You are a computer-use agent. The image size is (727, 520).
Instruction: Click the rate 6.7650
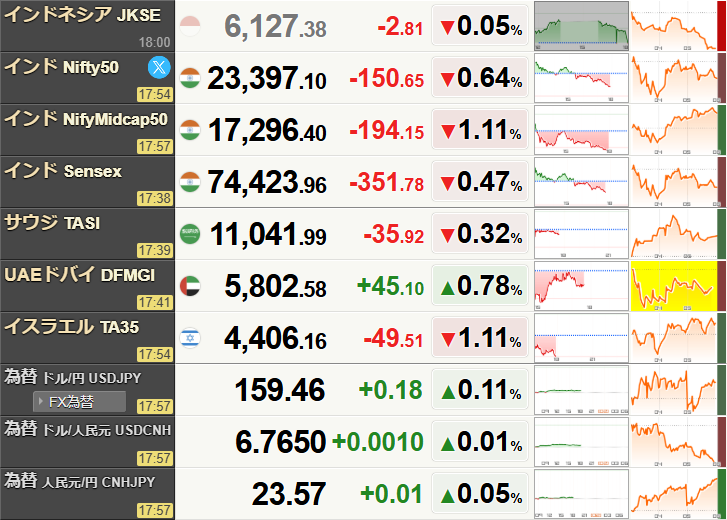tap(281, 442)
